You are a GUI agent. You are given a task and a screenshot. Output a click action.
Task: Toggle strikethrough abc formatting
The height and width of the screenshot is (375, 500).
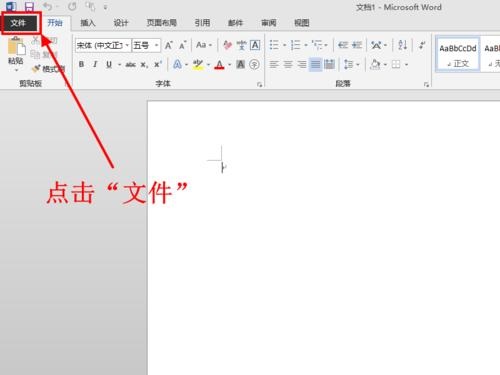tap(130, 65)
